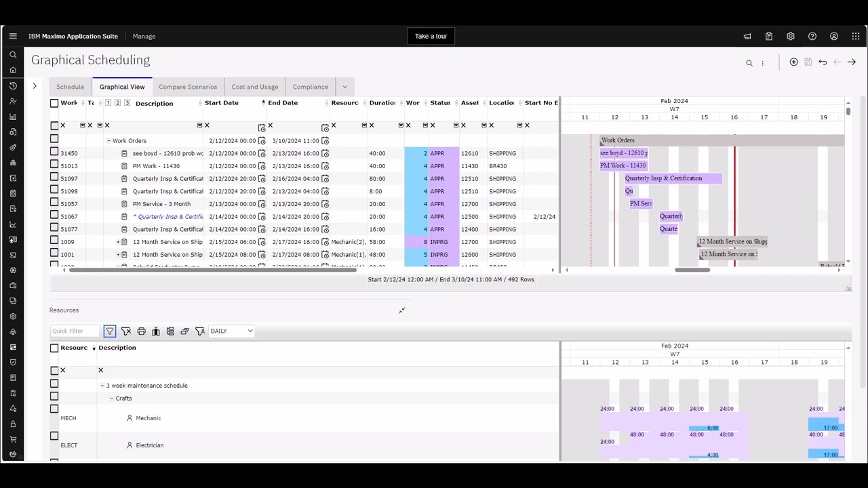Open the DAILY view dropdown
868x488 pixels.
(x=231, y=331)
